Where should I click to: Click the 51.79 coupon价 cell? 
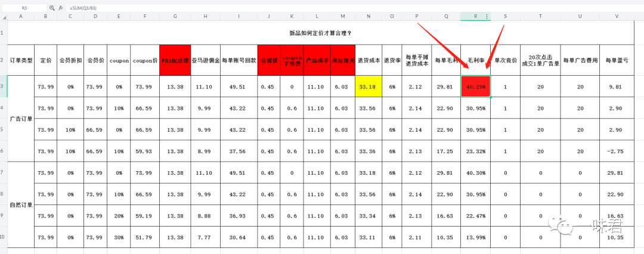(144, 237)
